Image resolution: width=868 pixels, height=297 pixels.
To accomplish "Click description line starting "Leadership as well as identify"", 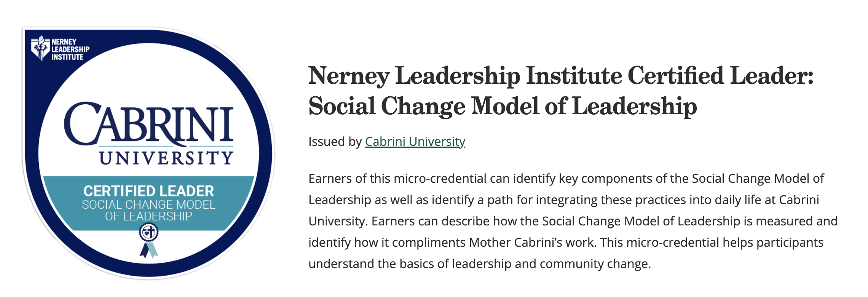I will tap(563, 200).
